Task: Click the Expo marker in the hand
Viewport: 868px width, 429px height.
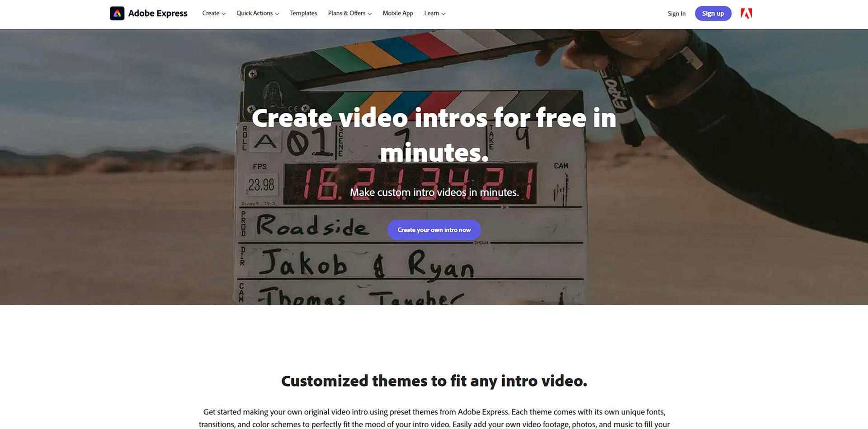Action: coord(622,100)
